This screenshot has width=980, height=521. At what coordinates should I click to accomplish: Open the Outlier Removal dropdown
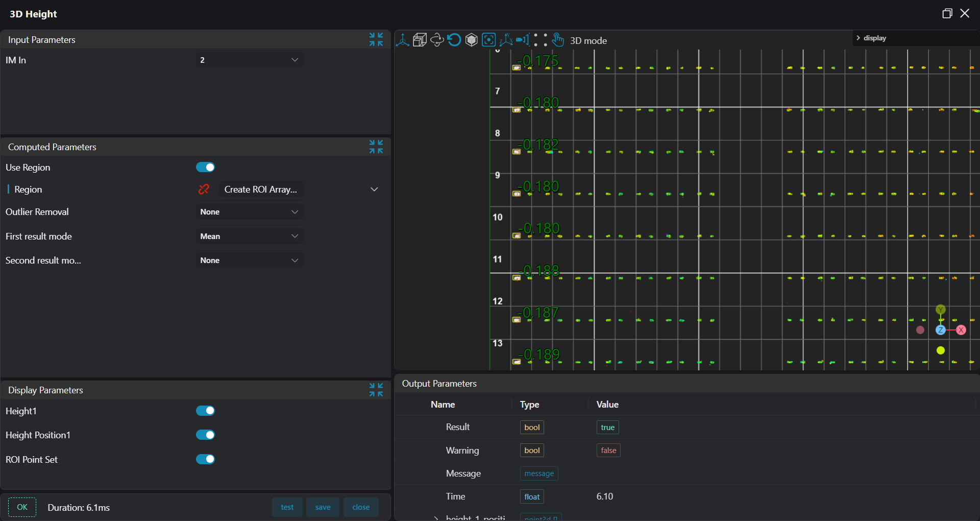click(x=249, y=212)
